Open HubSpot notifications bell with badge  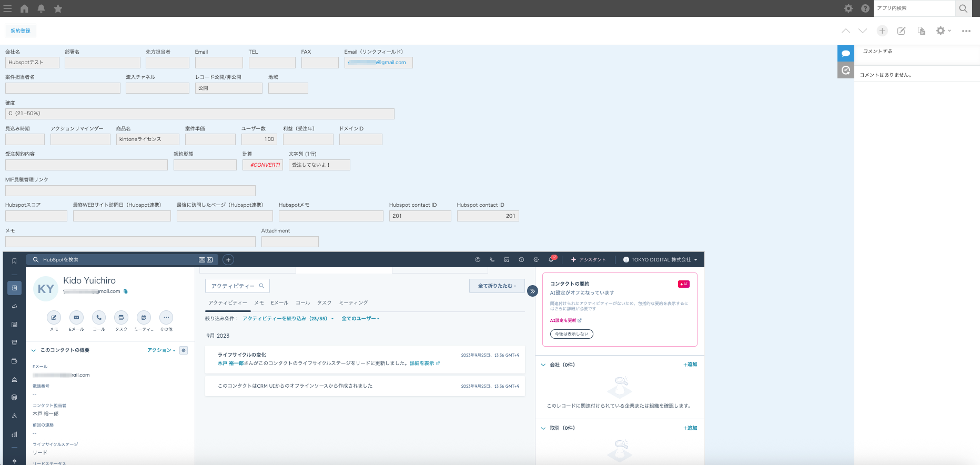(552, 259)
